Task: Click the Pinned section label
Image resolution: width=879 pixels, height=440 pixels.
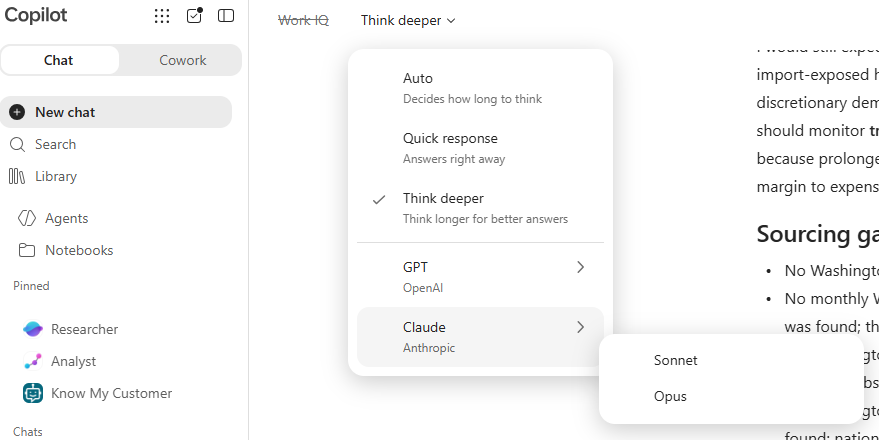Action: tap(31, 286)
